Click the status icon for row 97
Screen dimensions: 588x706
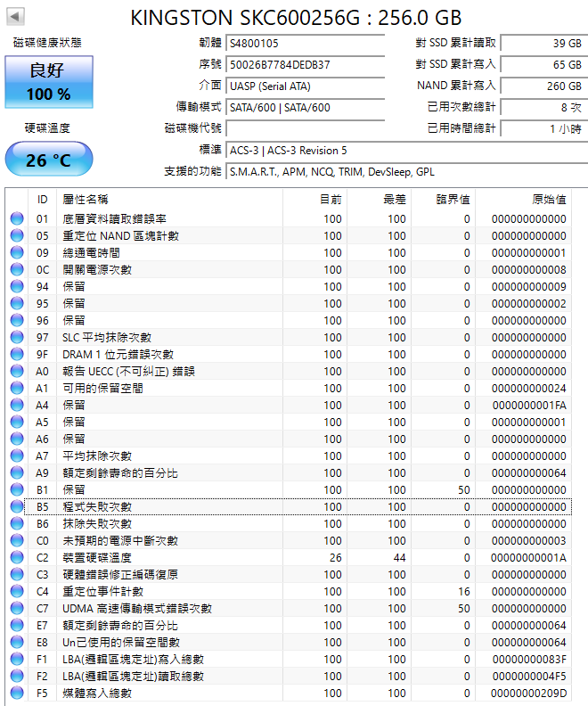[x=17, y=337]
